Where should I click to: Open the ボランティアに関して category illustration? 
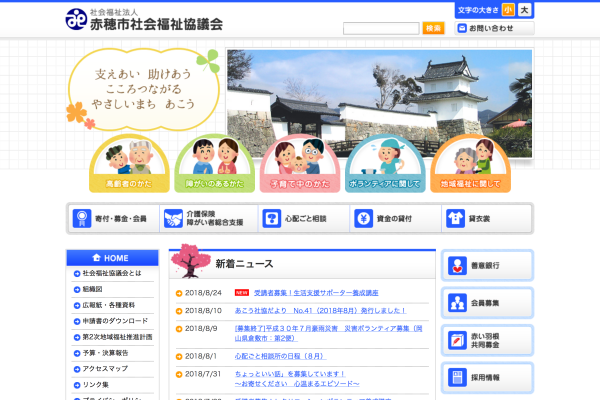pos(385,163)
